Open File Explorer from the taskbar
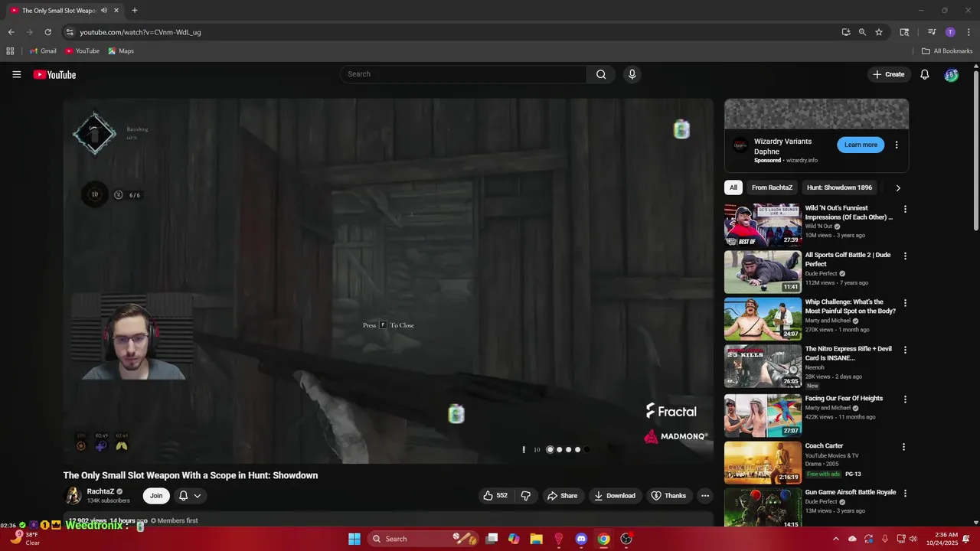 click(x=536, y=539)
